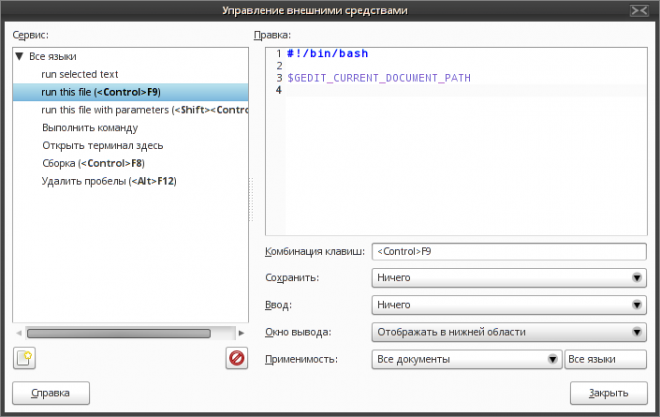Image resolution: width=660 pixels, height=417 pixels.
Task: Click the remove tool red icon
Action: 236,359
